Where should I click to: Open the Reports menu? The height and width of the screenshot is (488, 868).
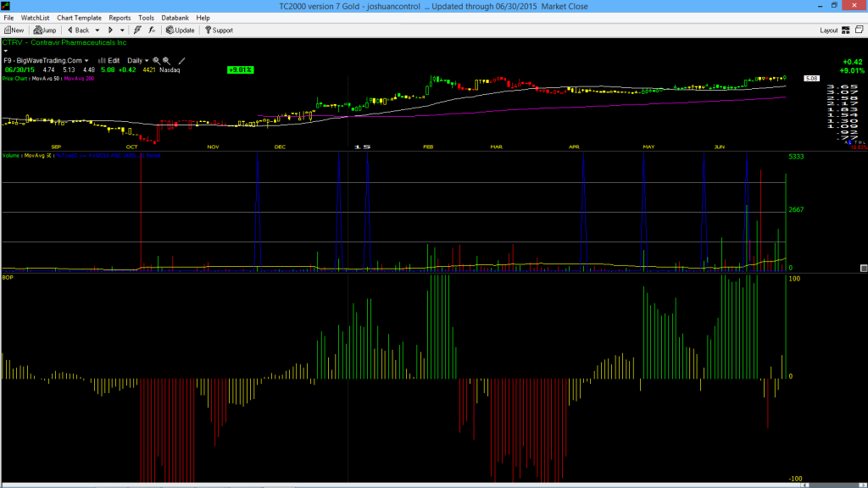click(x=120, y=18)
